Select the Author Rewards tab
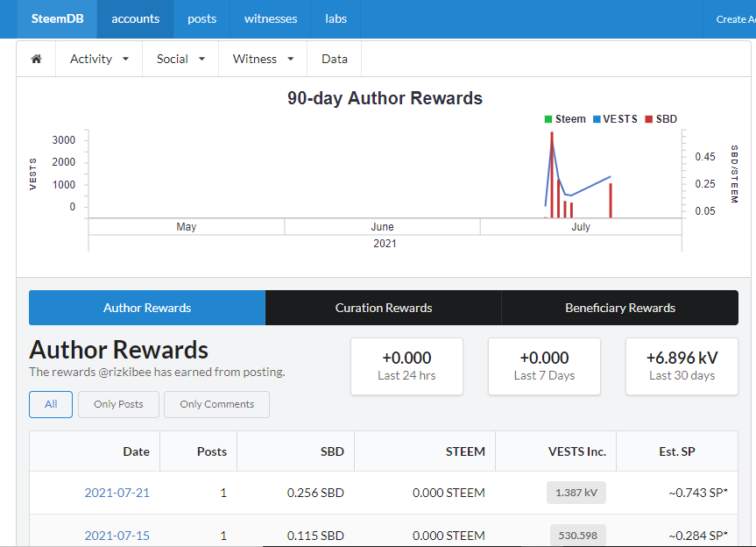The image size is (756, 547). [147, 308]
